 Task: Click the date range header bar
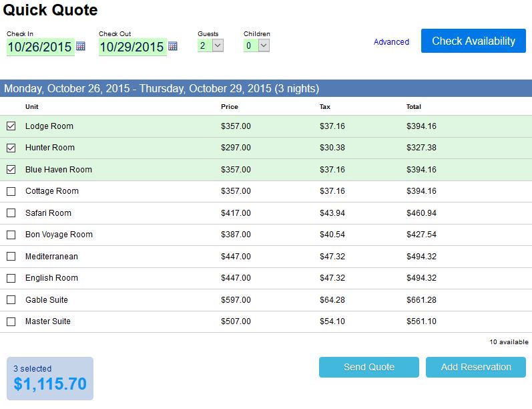pyautogui.click(x=266, y=88)
